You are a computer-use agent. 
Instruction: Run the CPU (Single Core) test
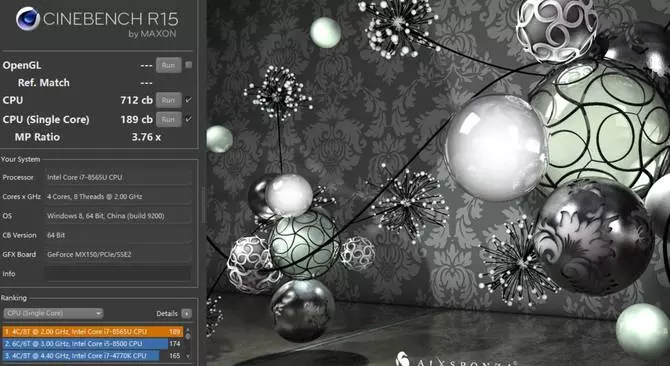[168, 120]
